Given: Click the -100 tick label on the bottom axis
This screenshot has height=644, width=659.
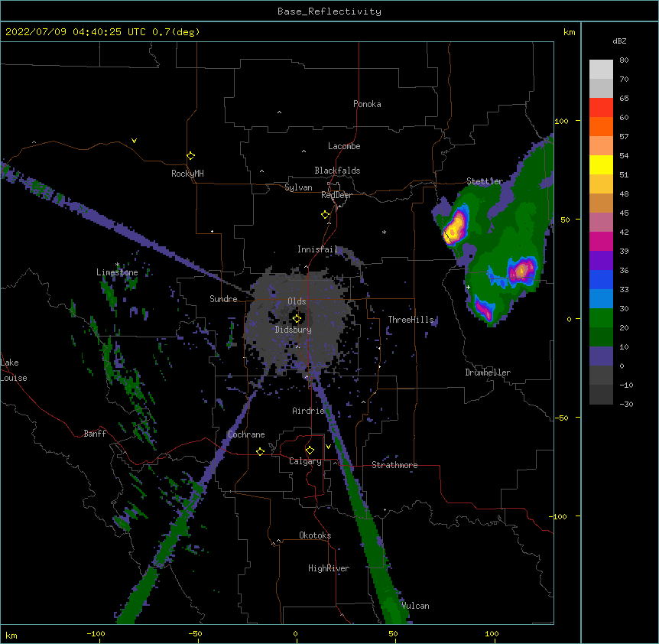Looking at the screenshot, I should [96, 633].
